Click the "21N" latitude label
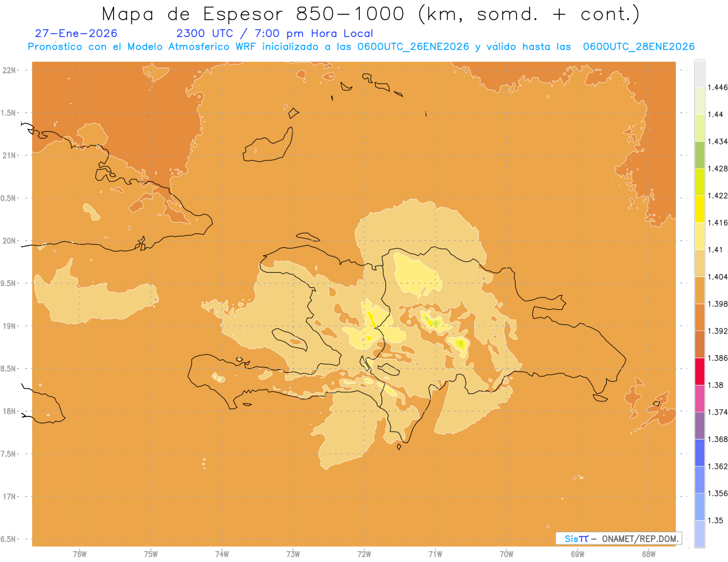 [10, 155]
